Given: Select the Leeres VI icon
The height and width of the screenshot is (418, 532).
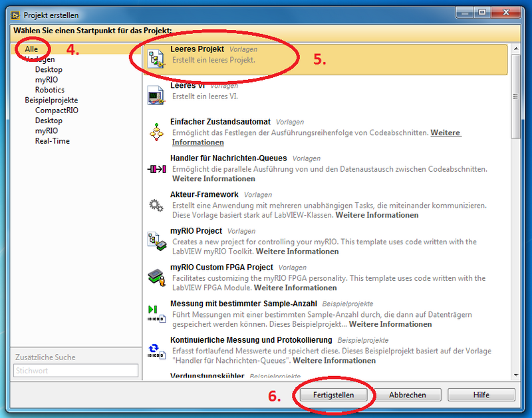Looking at the screenshot, I should click(156, 95).
